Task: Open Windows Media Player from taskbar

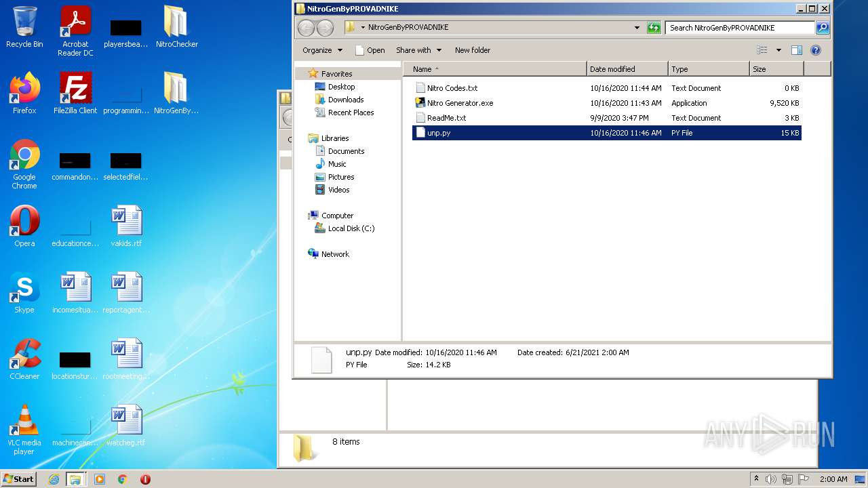Action: pos(100,479)
